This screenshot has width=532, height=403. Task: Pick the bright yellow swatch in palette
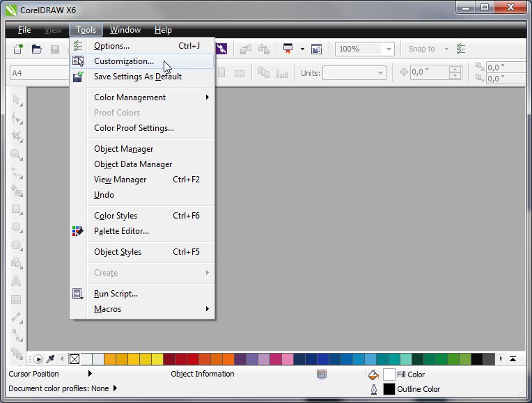click(x=157, y=359)
